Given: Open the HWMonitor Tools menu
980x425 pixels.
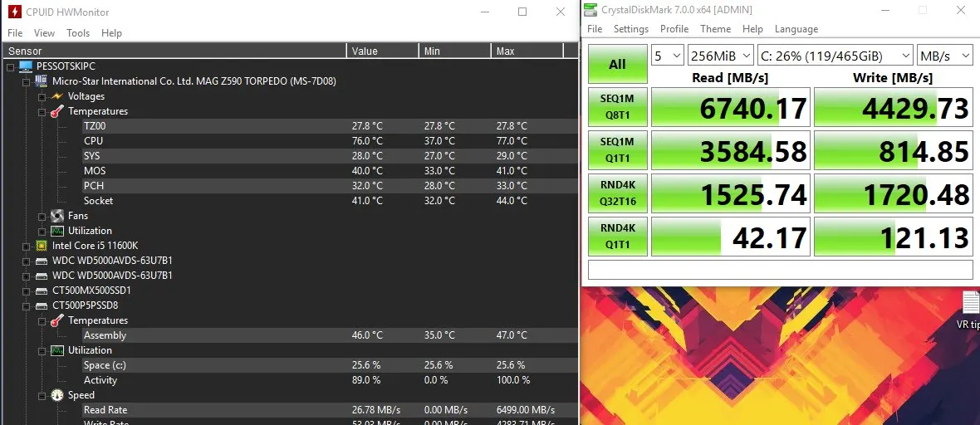Looking at the screenshot, I should click(x=78, y=33).
